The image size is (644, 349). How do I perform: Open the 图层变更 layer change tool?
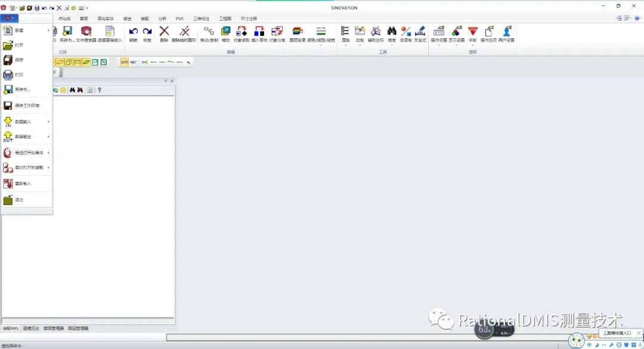pos(298,34)
